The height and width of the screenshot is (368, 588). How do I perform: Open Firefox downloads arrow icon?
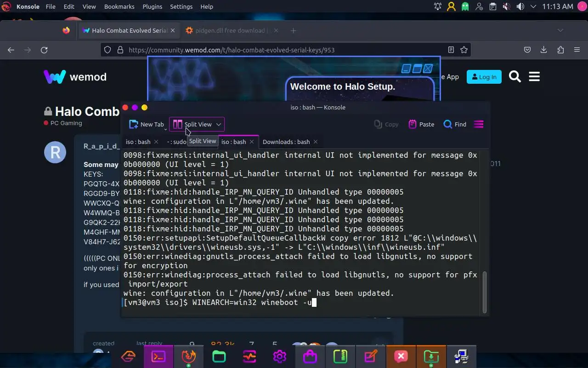point(544,50)
